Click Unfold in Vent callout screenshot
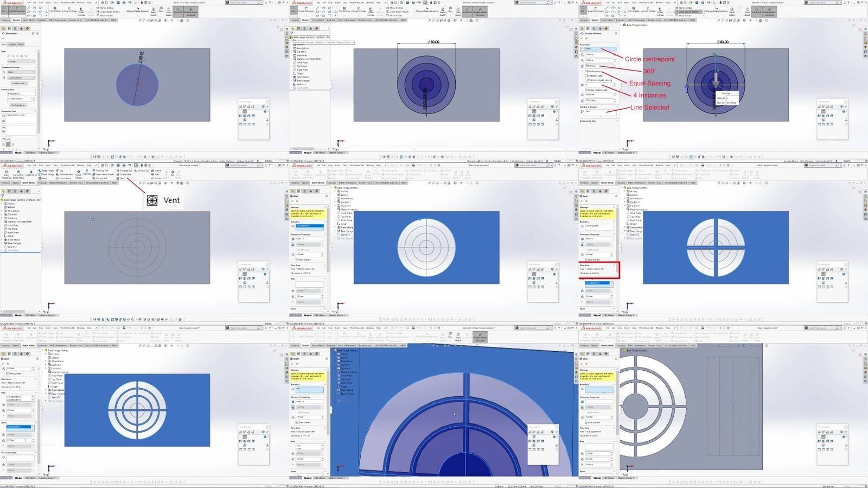Image resolution: width=868 pixels, height=488 pixels. coord(157,170)
